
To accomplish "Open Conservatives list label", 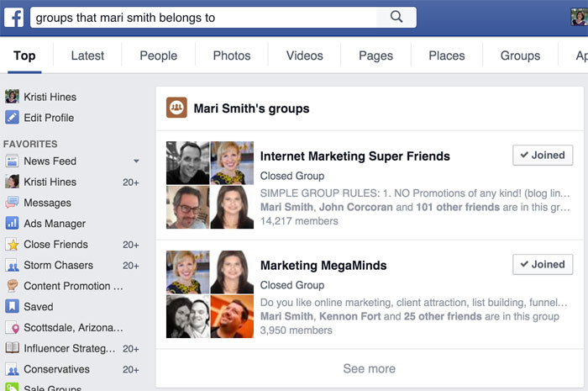I will point(56,369).
